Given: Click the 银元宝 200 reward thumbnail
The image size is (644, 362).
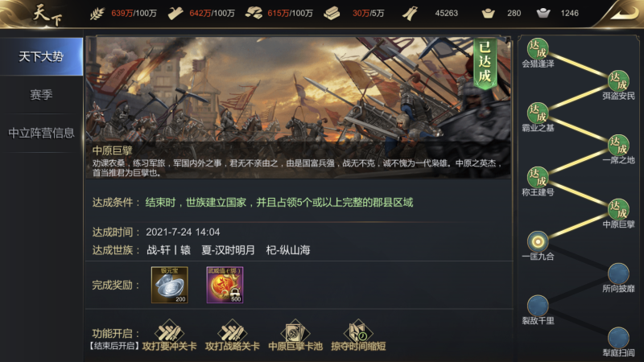Looking at the screenshot, I should (x=170, y=285).
